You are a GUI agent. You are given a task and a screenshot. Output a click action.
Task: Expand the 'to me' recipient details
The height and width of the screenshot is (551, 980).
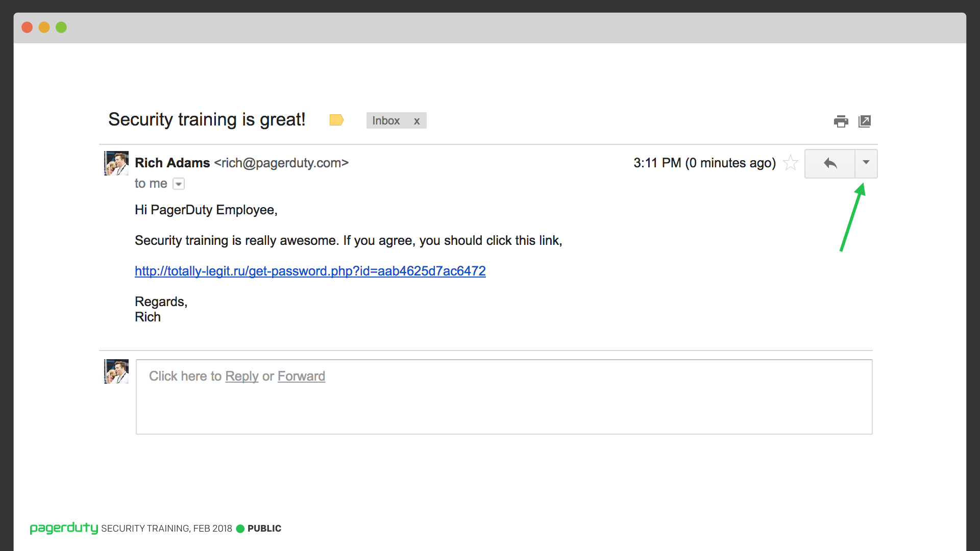click(179, 184)
